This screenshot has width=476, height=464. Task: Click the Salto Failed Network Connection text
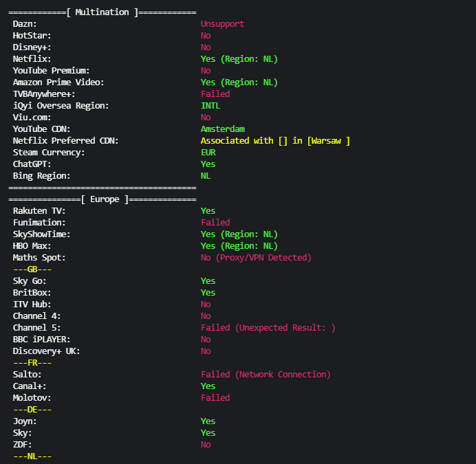pyautogui.click(x=266, y=375)
